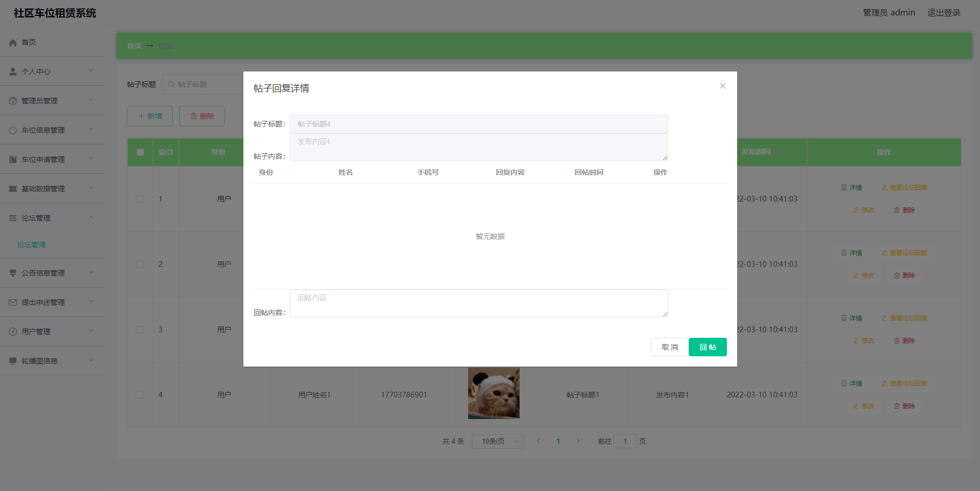Image resolution: width=980 pixels, height=491 pixels.
Task: Expand the 轮播图信息 menu arrow
Action: pos(91,360)
